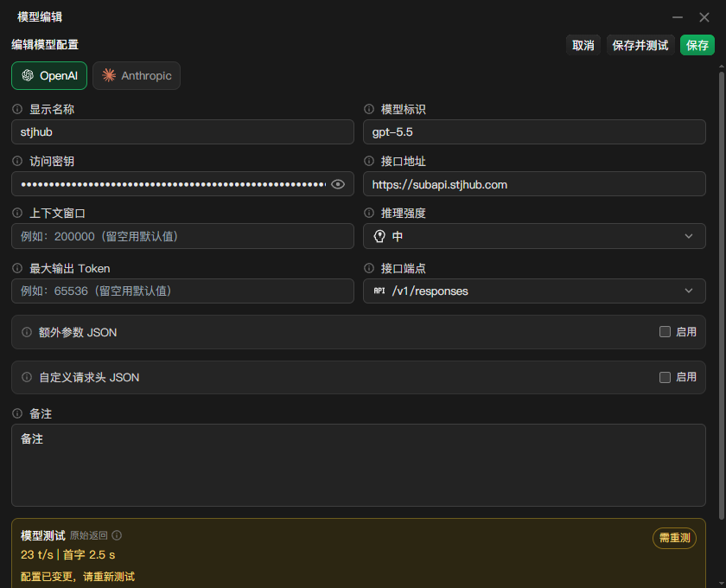Click the Anthropic starburst logo icon
The width and height of the screenshot is (726, 588).
pyautogui.click(x=109, y=75)
